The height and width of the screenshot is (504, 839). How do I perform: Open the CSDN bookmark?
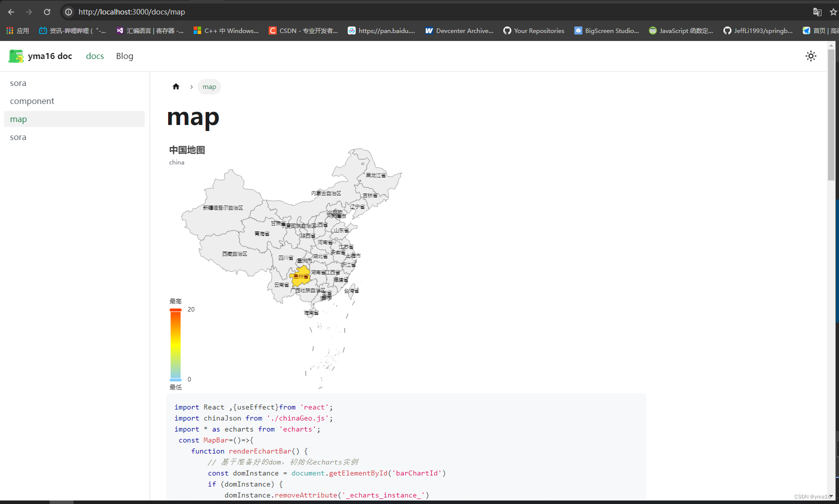click(303, 30)
